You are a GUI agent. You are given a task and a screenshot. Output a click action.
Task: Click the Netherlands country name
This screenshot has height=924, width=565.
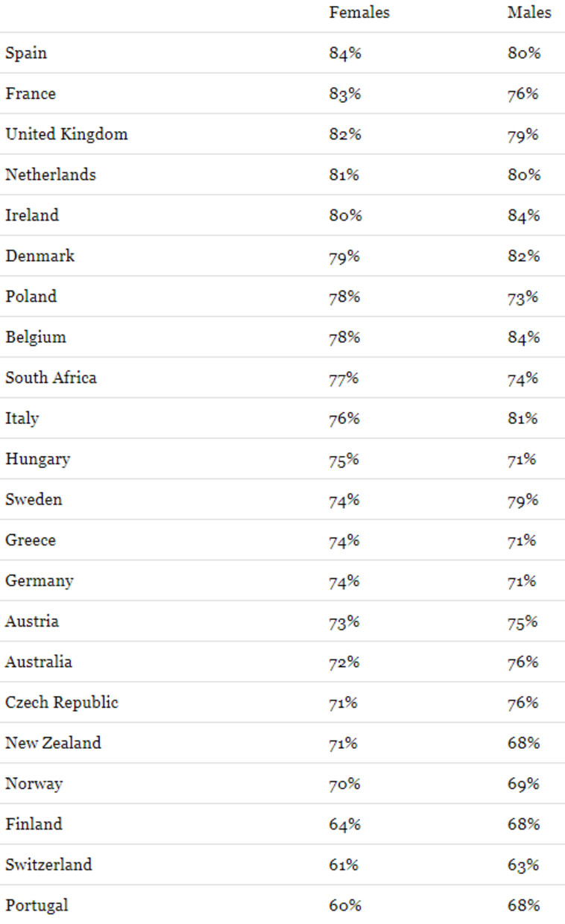(51, 174)
